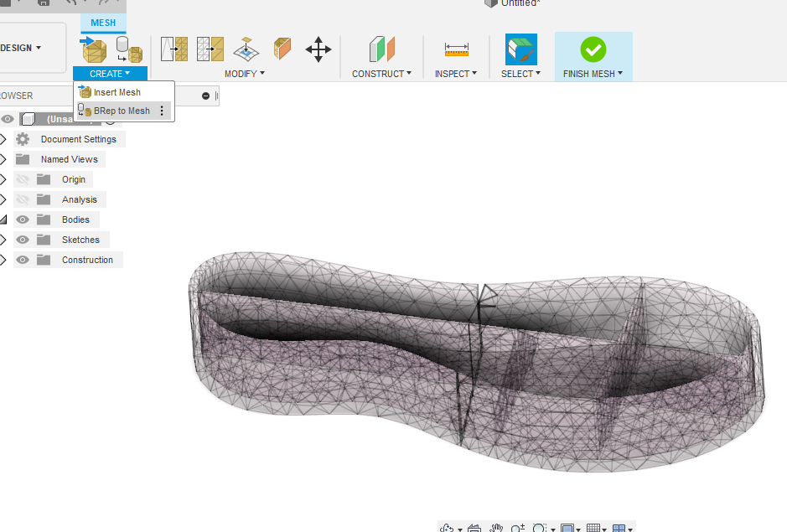Open the SELECT dropdown menu
This screenshot has height=532, width=787.
(x=521, y=74)
